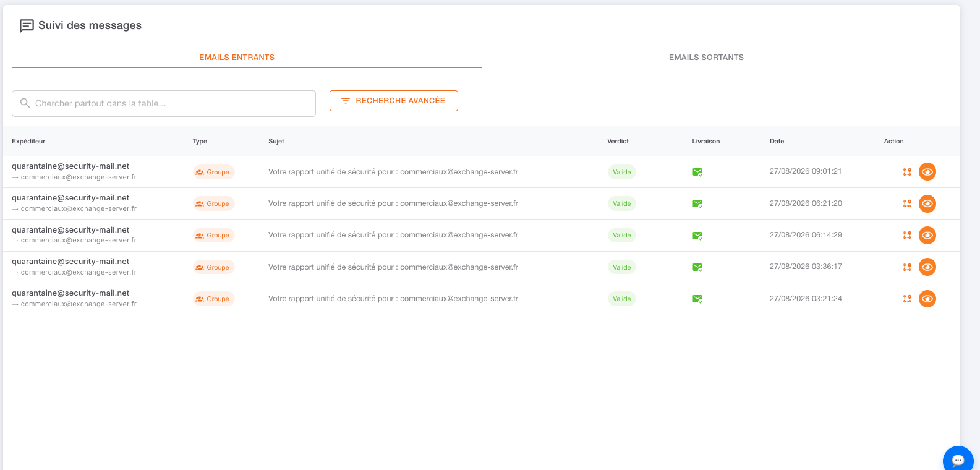Click the subject of the 03:36:17 email
This screenshot has height=470, width=980.
point(393,267)
